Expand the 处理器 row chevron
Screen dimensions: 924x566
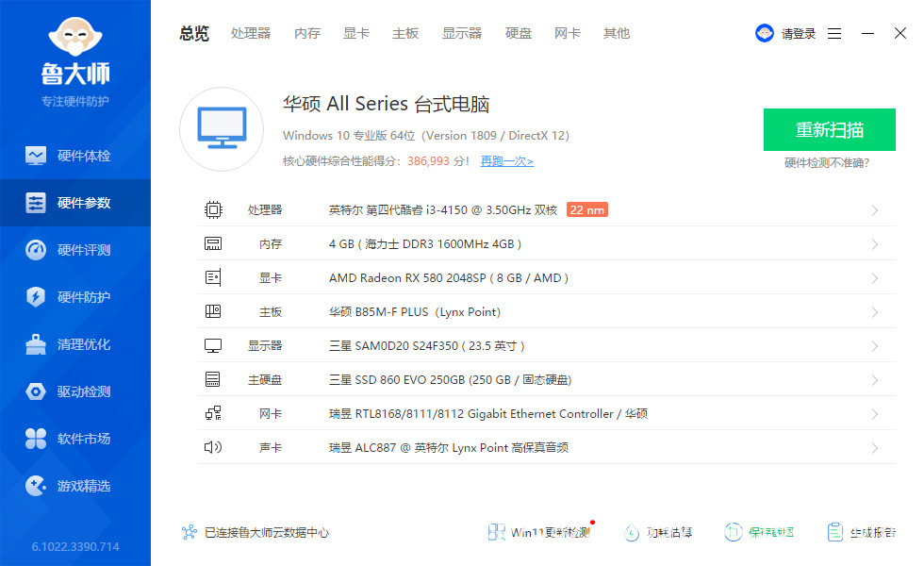click(x=875, y=210)
